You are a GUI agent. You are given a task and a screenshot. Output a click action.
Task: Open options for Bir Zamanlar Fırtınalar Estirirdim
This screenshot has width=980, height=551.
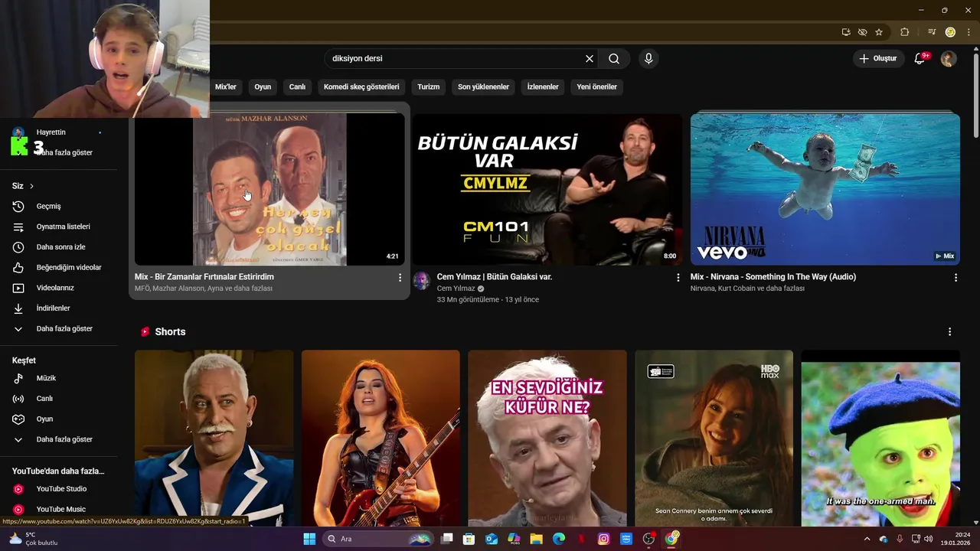[x=400, y=278]
